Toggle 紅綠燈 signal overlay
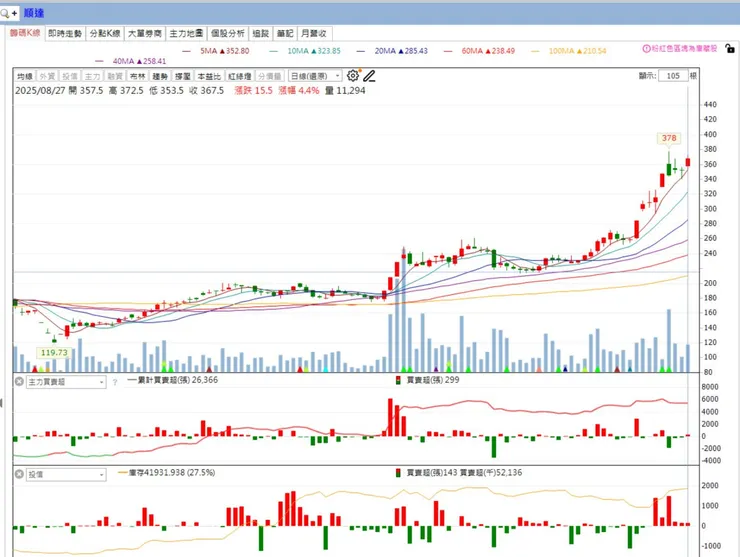Viewport: 740px width, 557px height. pyautogui.click(x=240, y=76)
